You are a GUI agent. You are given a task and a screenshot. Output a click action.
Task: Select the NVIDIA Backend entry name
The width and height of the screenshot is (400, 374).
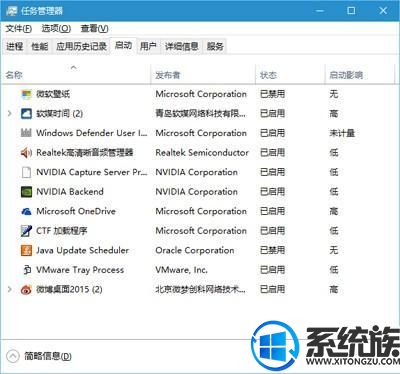pyautogui.click(x=70, y=192)
